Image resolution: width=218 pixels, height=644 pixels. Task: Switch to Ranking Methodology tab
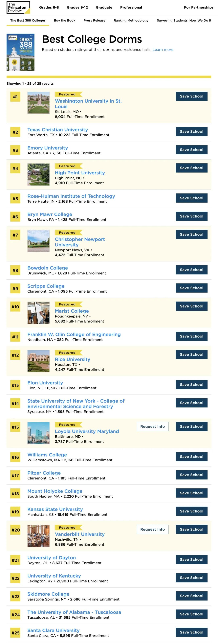click(x=131, y=20)
